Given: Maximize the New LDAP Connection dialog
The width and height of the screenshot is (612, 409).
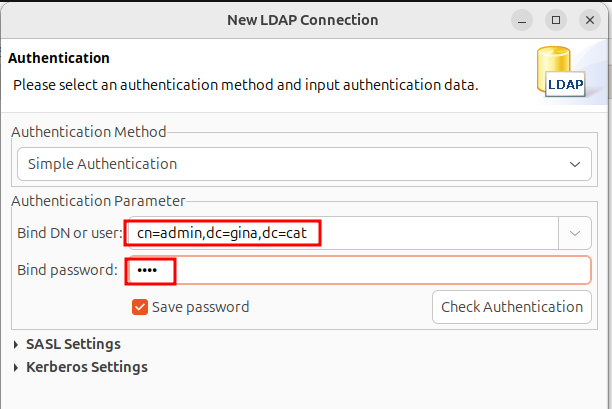Looking at the screenshot, I should coord(556,19).
